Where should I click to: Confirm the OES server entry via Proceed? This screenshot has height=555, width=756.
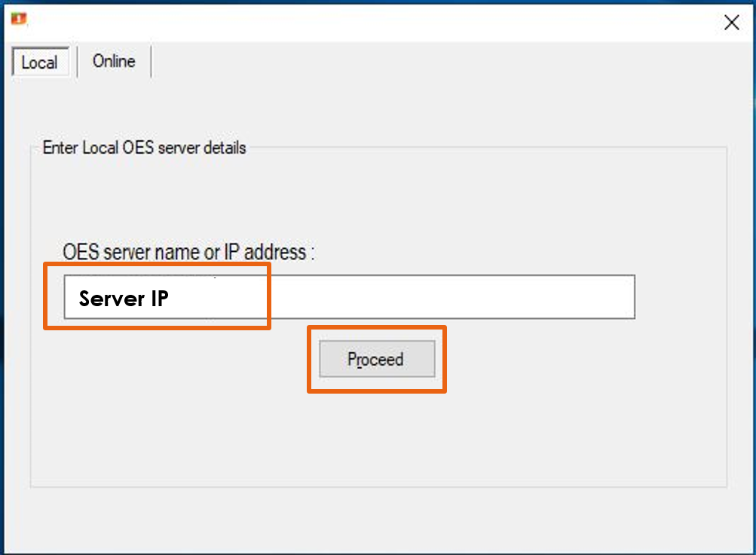(376, 359)
